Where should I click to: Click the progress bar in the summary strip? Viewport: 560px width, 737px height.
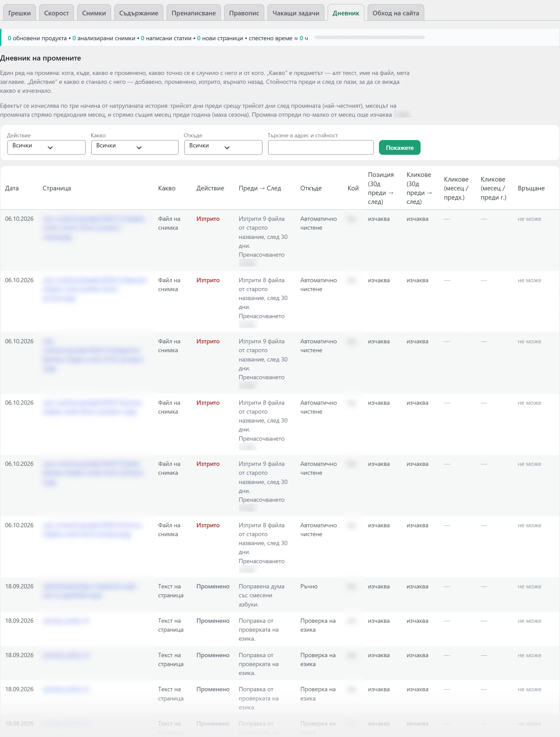(369, 37)
